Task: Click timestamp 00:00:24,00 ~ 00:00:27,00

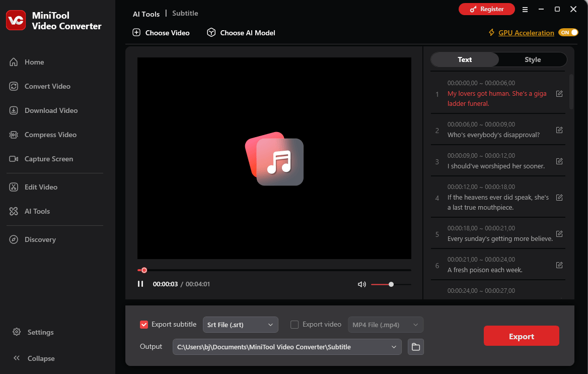Action: click(x=481, y=291)
